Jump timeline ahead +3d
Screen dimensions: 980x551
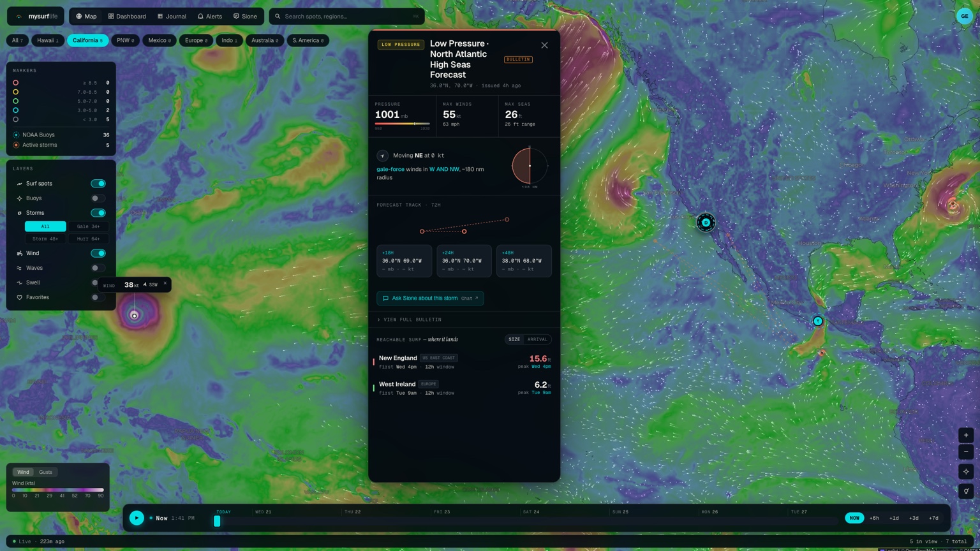pos(914,518)
